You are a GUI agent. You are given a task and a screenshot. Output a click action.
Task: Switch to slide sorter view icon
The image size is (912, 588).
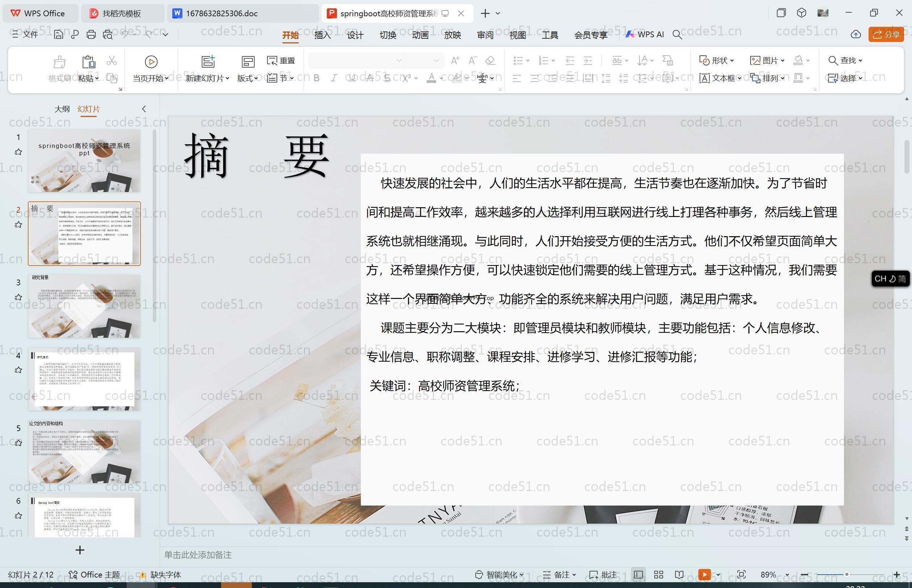pyautogui.click(x=659, y=575)
